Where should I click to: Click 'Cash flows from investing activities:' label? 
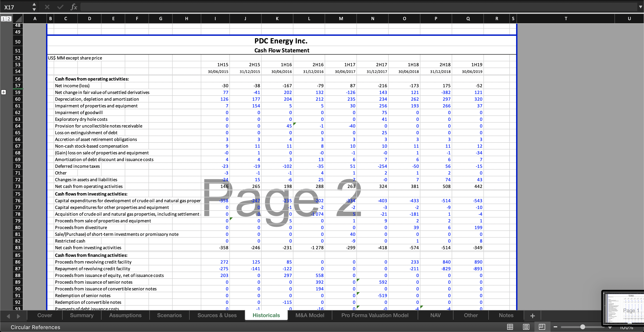[91, 194]
